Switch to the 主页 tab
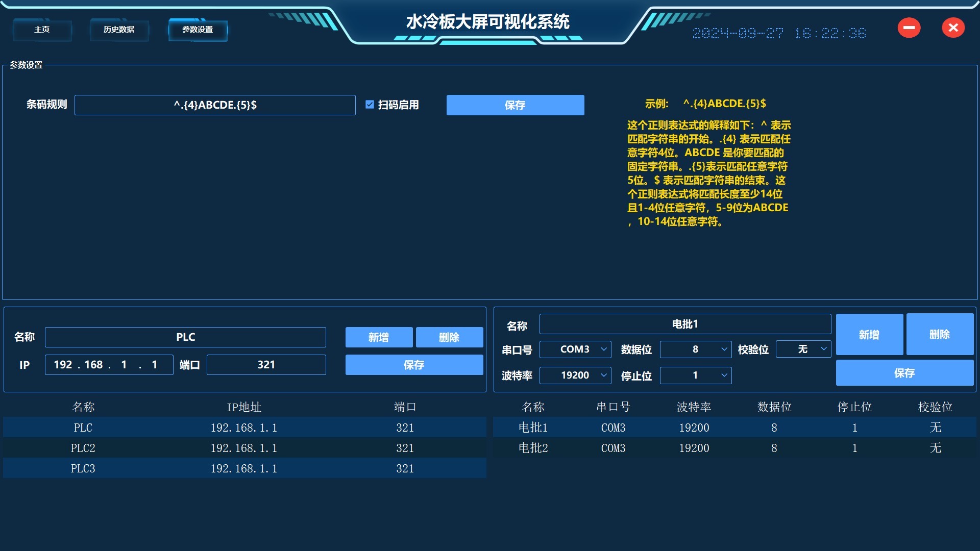This screenshot has width=980, height=551. (x=42, y=30)
